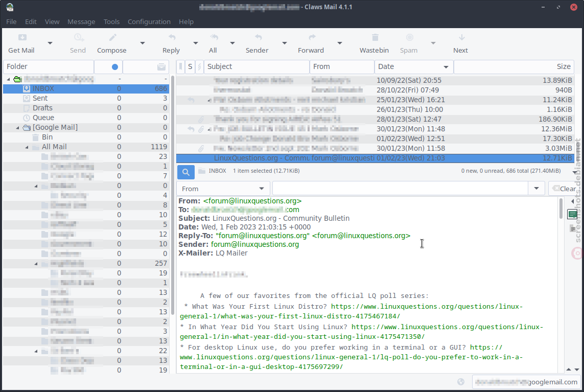The width and height of the screenshot is (584, 392).
Task: Open the View menu
Action: click(52, 21)
